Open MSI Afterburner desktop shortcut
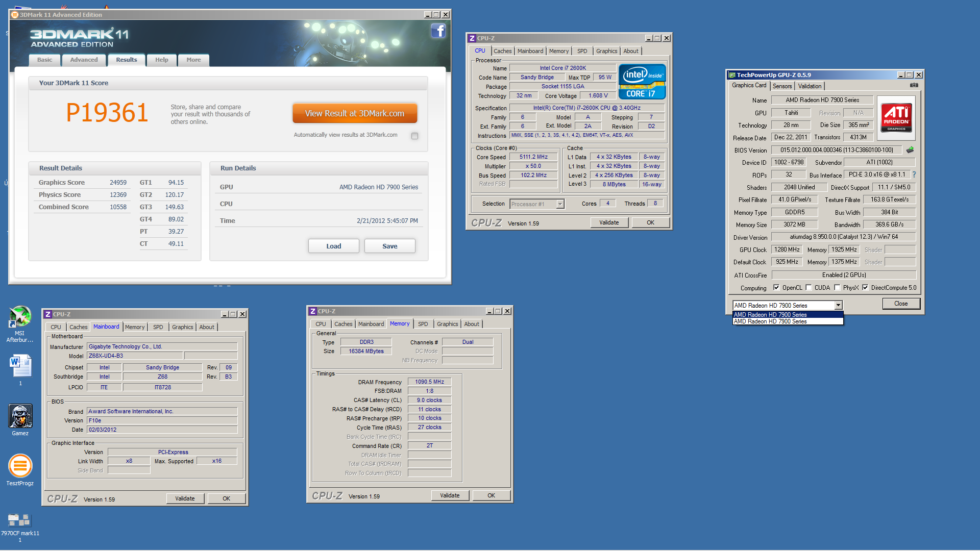The width and height of the screenshot is (980, 551). pos(20,317)
